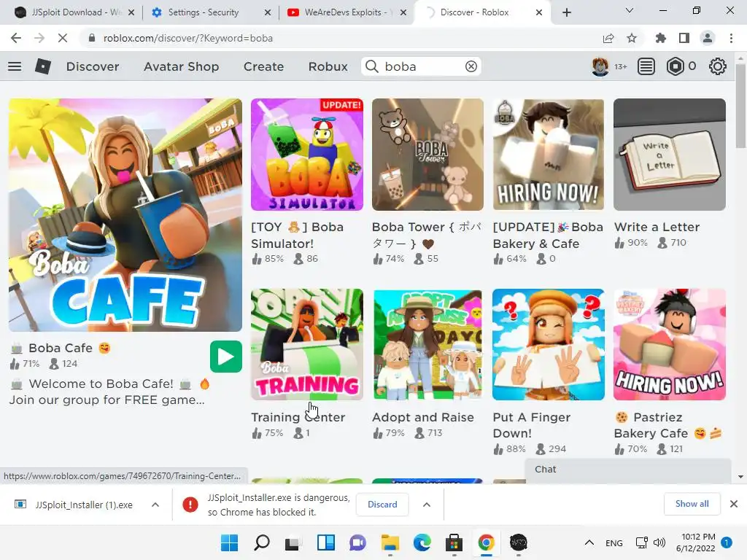Viewport: 747px width, 560px height.
Task: Close the JJSploit Download tab
Action: pyautogui.click(x=131, y=12)
